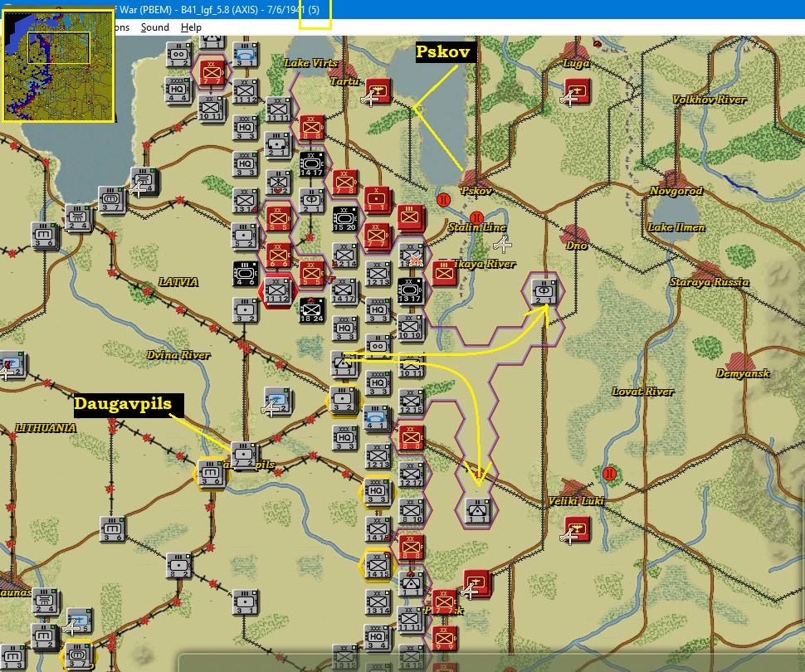Open the Help menu
The height and width of the screenshot is (672, 805).
(x=191, y=27)
